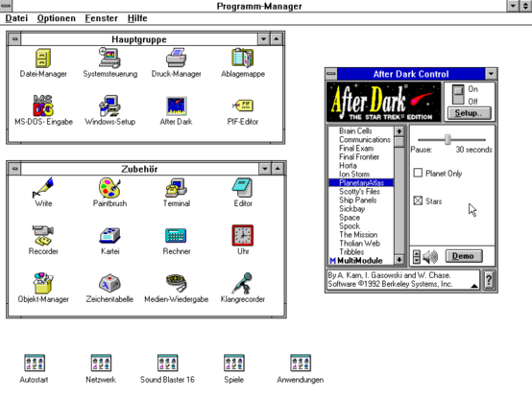Move the Pause duration slider handle
532x399 pixels.
tap(447, 139)
